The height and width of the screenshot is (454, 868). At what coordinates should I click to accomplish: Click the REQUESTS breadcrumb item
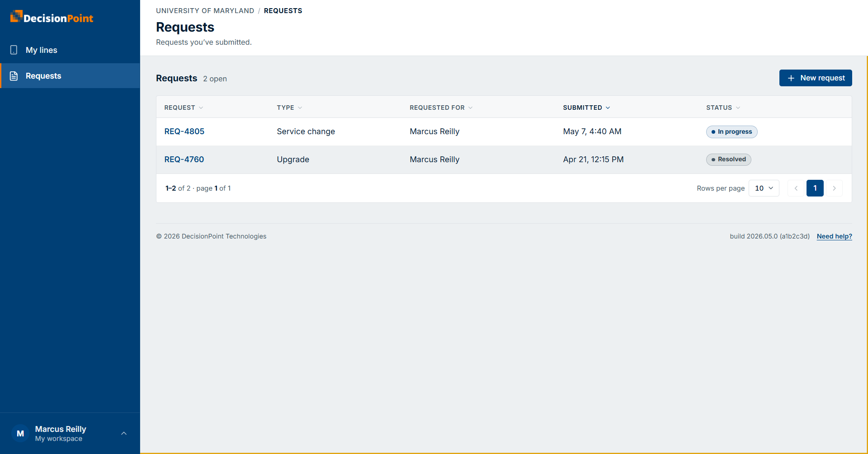coord(283,11)
